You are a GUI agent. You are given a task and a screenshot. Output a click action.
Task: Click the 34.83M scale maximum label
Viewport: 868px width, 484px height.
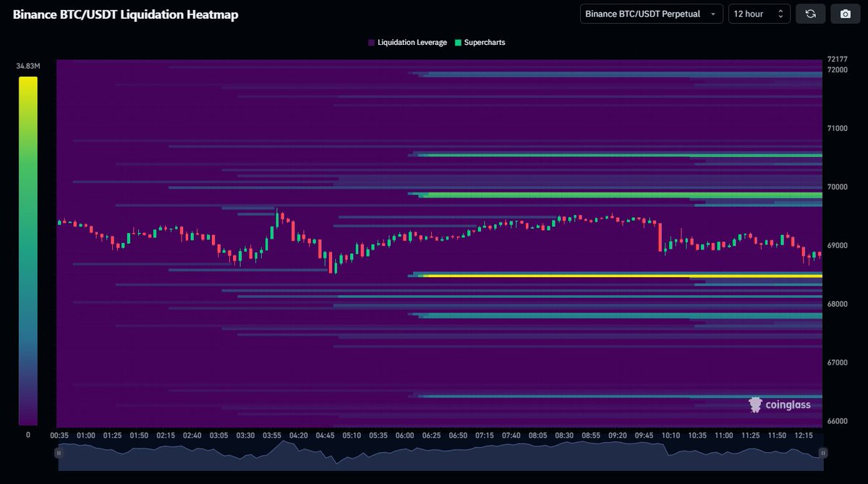(x=27, y=67)
